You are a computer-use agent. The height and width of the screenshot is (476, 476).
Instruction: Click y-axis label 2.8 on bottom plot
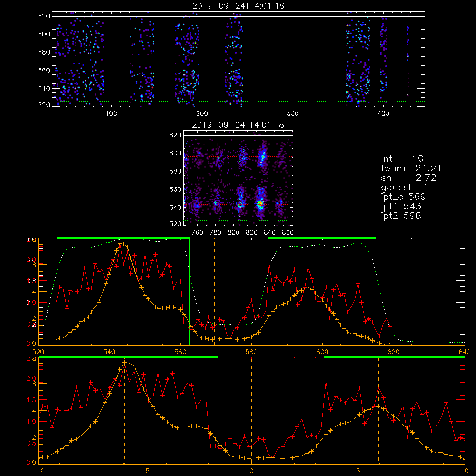[x=31, y=359]
